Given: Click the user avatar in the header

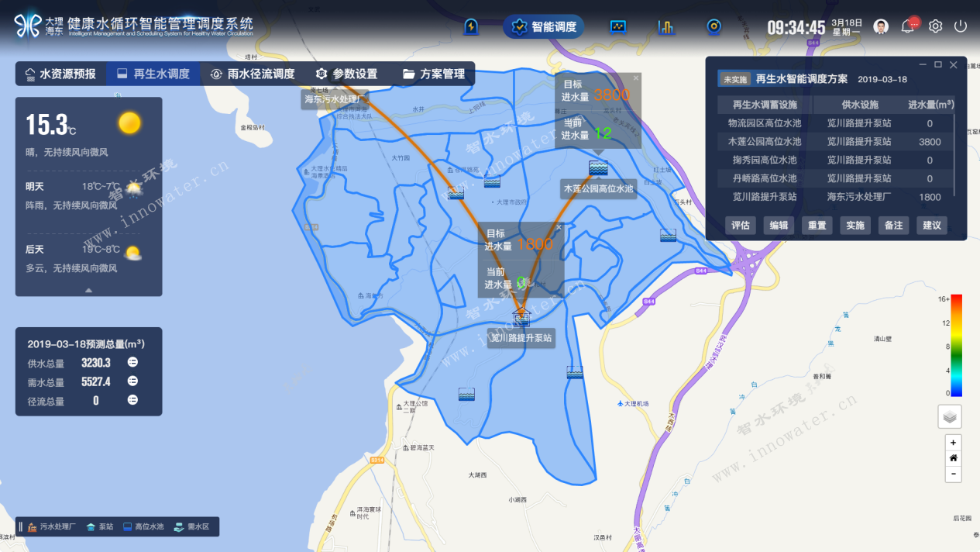Looking at the screenshot, I should click(x=881, y=26).
